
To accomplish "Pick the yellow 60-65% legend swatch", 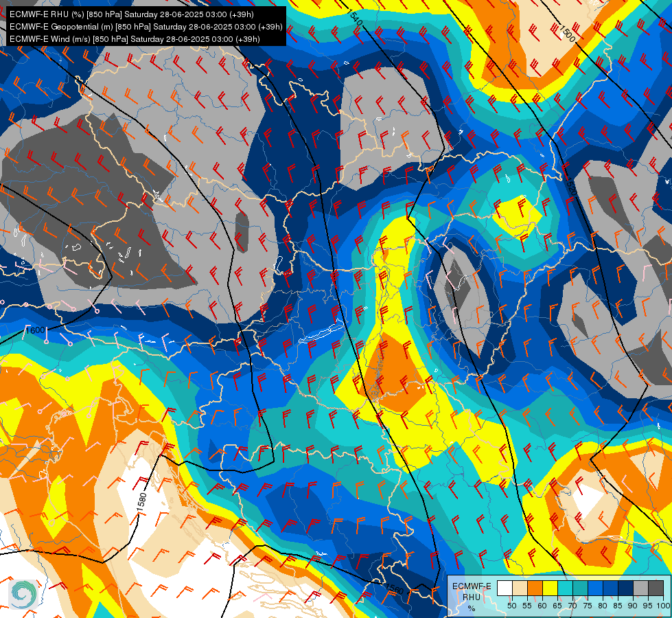I will [x=551, y=588].
